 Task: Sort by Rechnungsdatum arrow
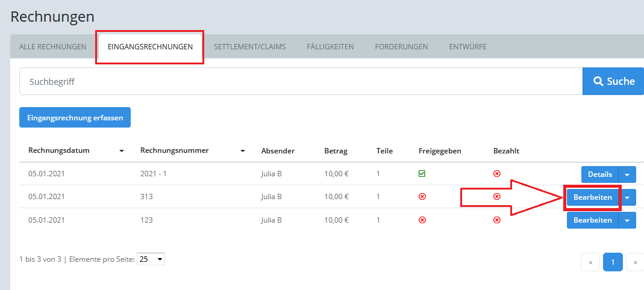pos(122,152)
